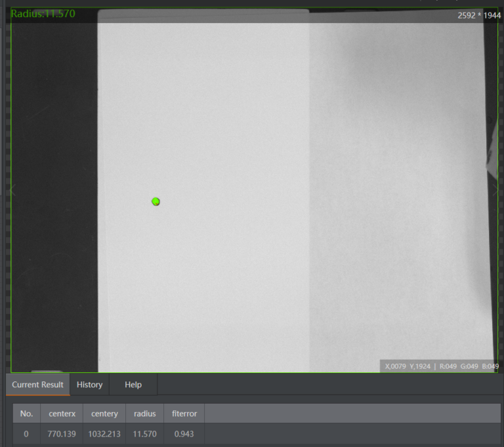Select row number 0 in results table
The width and height of the screenshot is (504, 447).
point(26,434)
